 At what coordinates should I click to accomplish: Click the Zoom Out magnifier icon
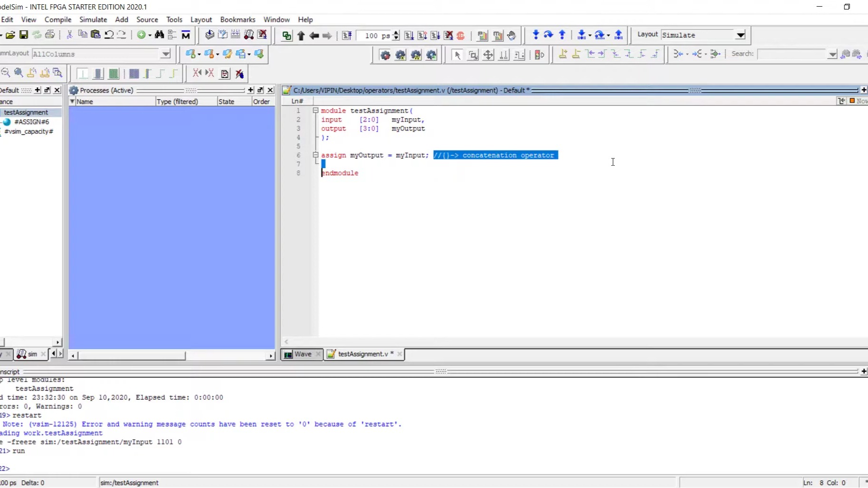[x=5, y=73]
